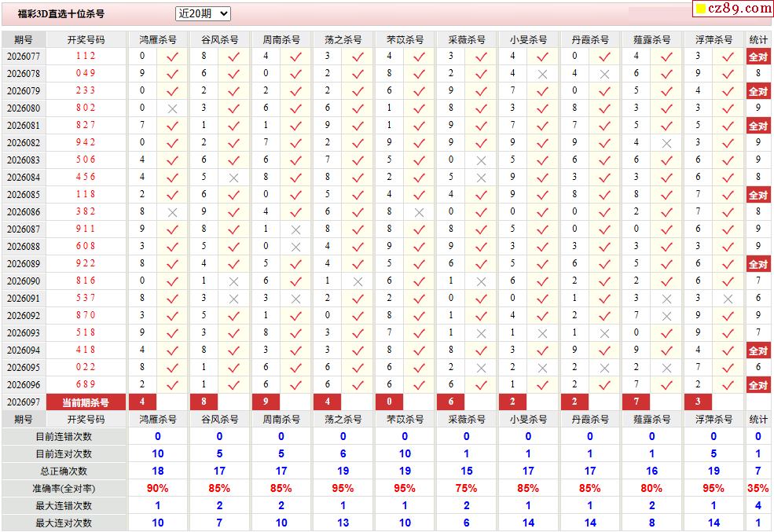Click the cross mark for 小旻杀号 in row 2026078

point(542,74)
